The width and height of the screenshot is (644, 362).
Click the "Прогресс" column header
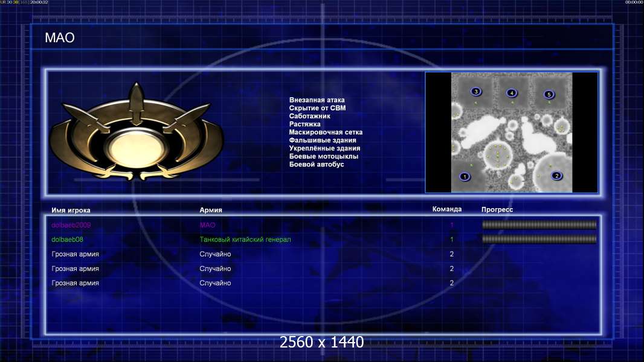click(497, 209)
